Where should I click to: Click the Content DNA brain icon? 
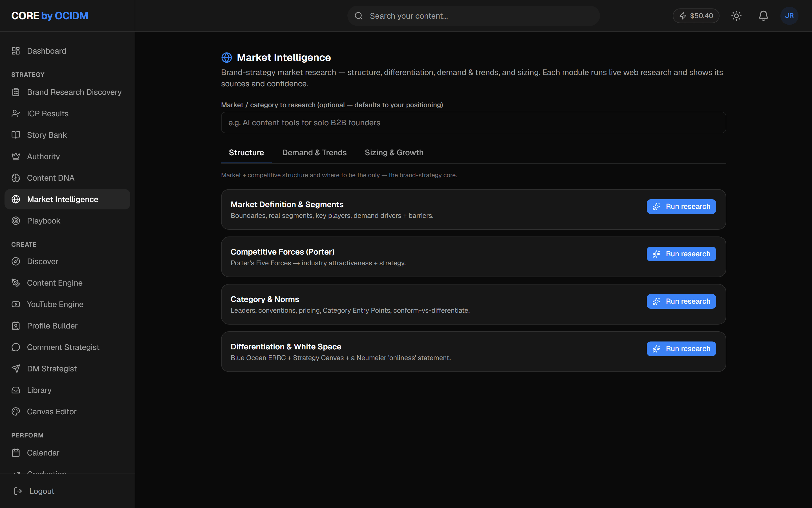coord(16,178)
